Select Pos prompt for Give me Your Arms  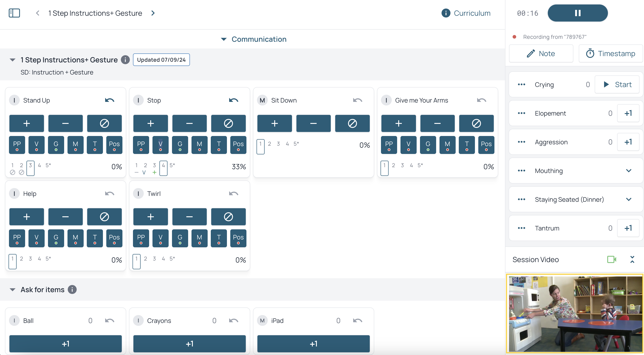(486, 145)
